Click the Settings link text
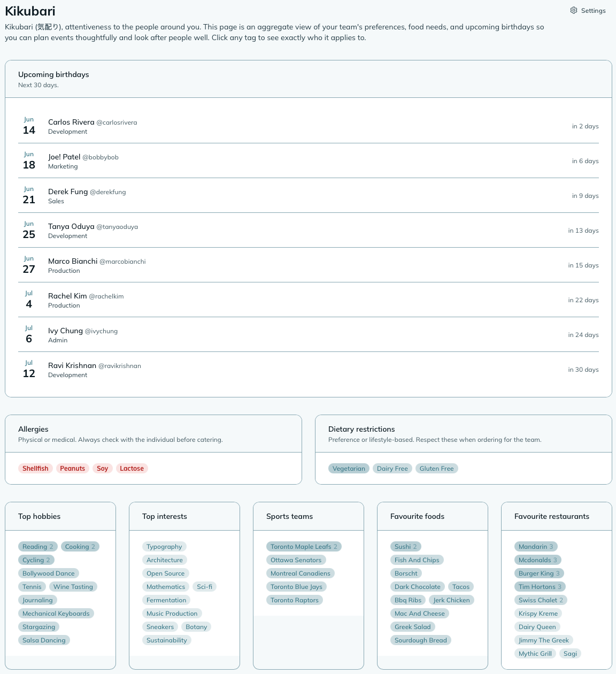This screenshot has width=616, height=674. point(594,11)
